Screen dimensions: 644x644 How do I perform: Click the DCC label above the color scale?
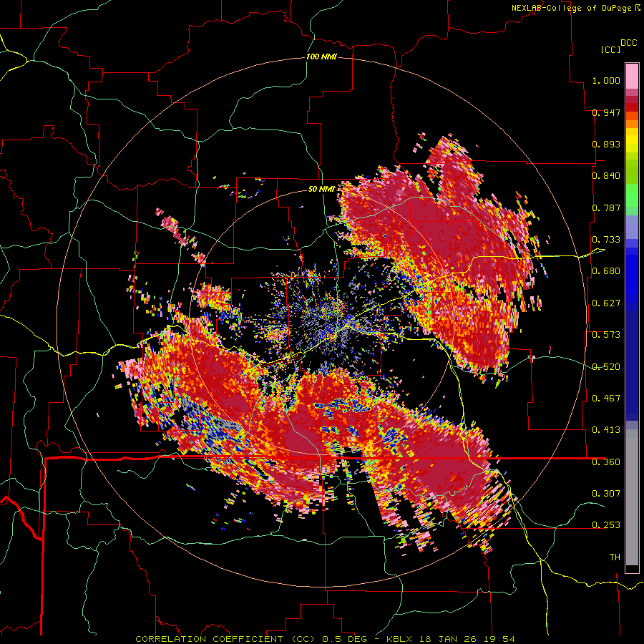click(x=628, y=43)
